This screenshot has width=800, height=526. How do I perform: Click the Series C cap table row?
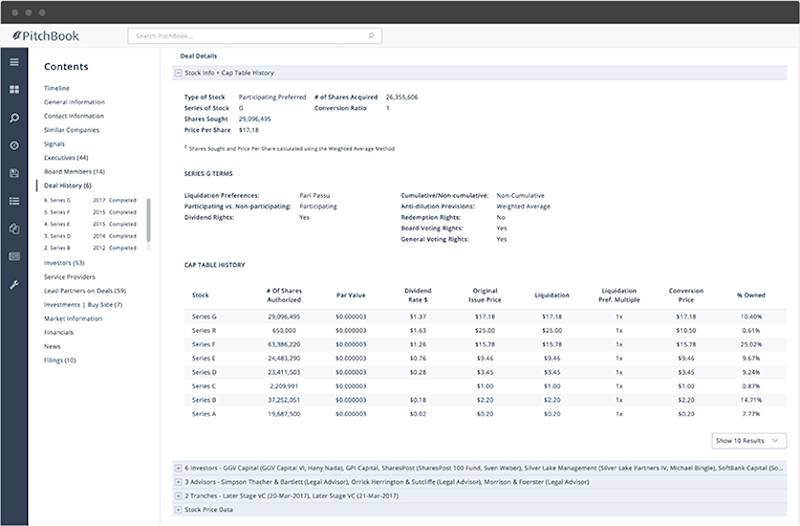[x=485, y=386]
